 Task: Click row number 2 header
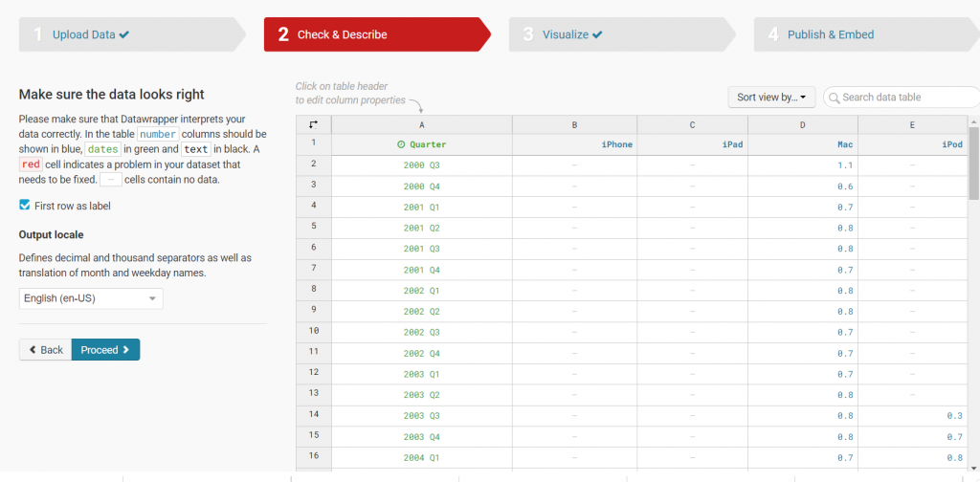tap(314, 165)
